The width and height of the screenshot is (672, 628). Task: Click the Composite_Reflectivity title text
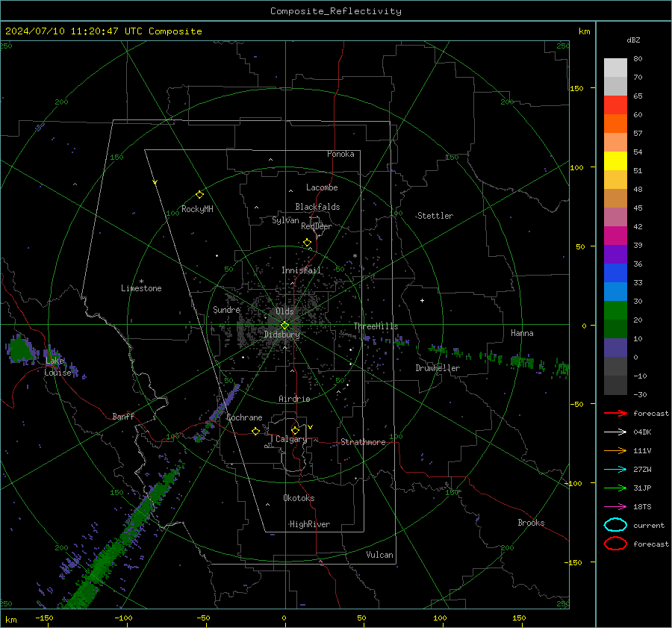[336, 11]
